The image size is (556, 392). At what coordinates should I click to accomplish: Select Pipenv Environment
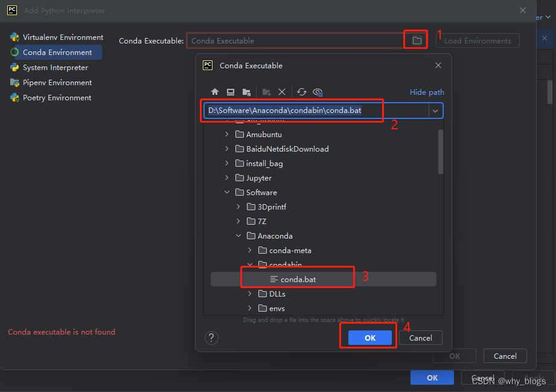point(51,83)
